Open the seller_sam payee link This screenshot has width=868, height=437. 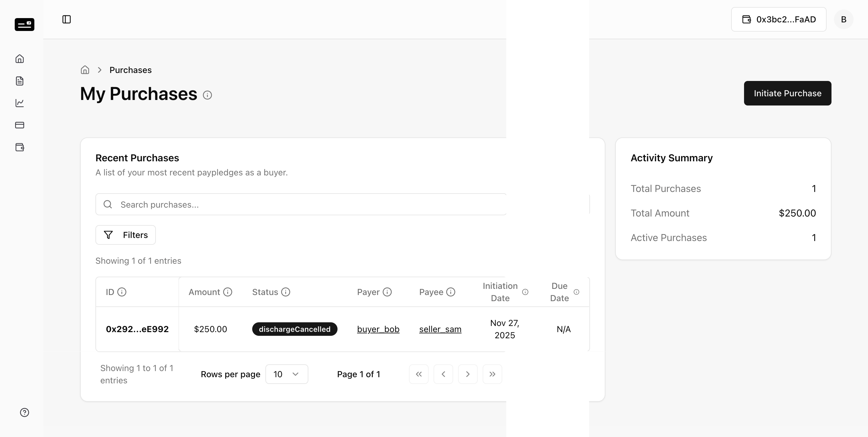point(440,329)
